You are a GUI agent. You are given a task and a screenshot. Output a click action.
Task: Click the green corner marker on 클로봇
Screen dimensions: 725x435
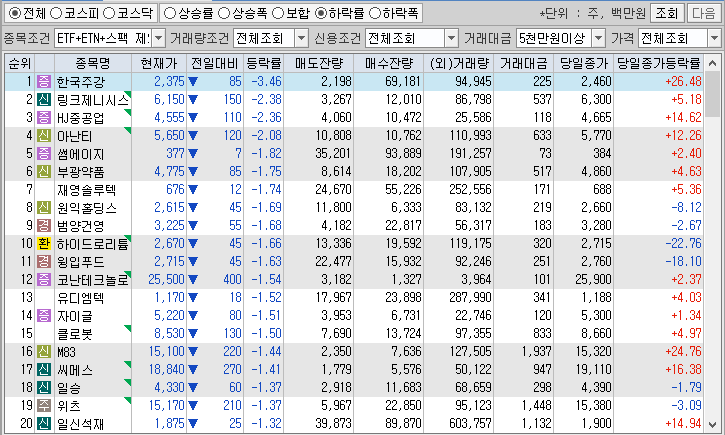[x=128, y=328]
